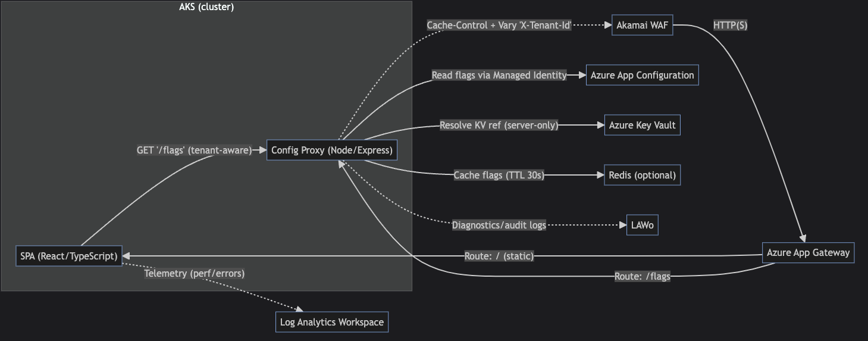Select the Config Proxy (Node/Express) node
868x341 pixels.
pos(332,151)
